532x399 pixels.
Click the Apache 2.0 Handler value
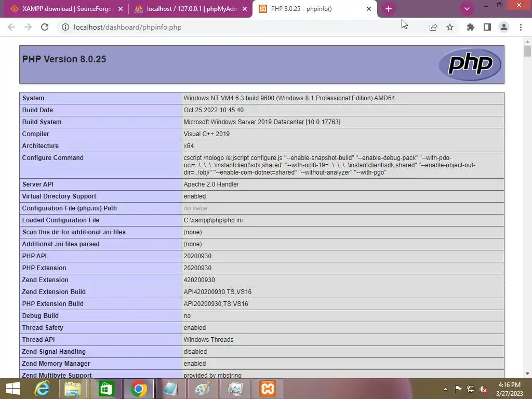211,184
